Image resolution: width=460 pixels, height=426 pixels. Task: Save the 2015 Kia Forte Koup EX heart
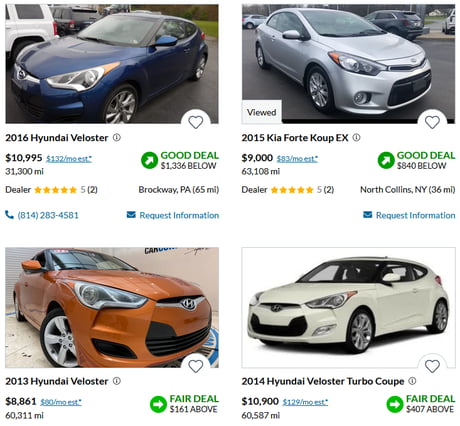click(432, 122)
